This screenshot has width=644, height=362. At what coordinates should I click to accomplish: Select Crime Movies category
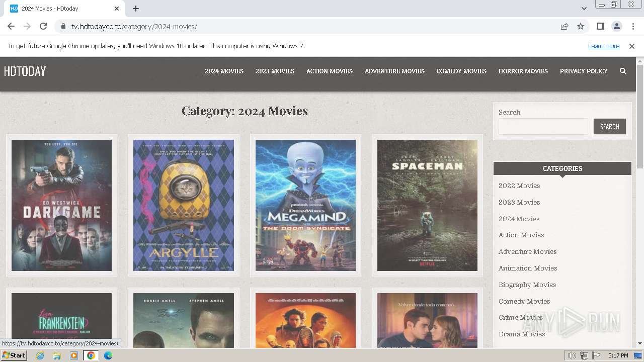click(x=521, y=317)
